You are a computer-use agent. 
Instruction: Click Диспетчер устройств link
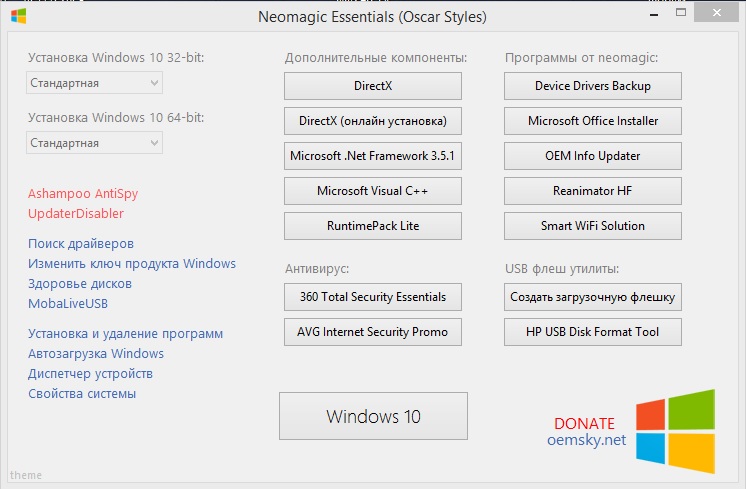point(91,373)
